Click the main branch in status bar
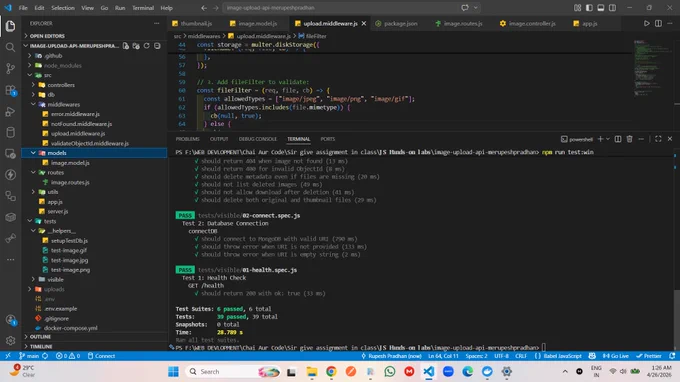The image size is (680, 382). 29,356
